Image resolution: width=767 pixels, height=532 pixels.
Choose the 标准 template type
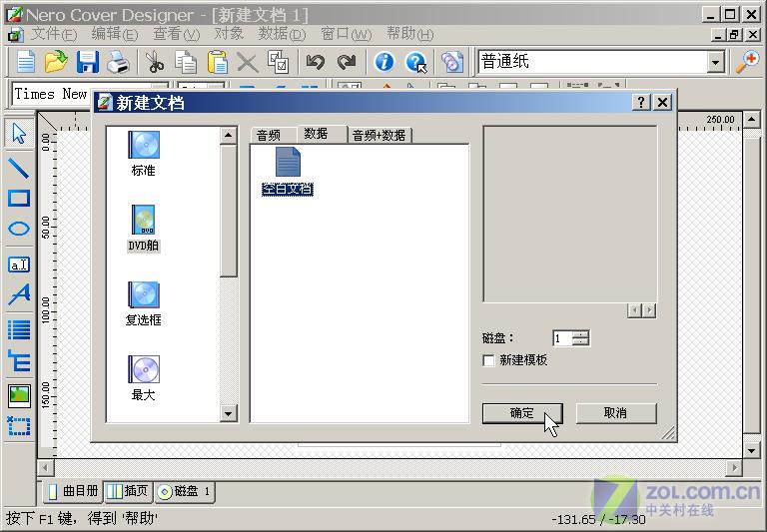pyautogui.click(x=144, y=154)
